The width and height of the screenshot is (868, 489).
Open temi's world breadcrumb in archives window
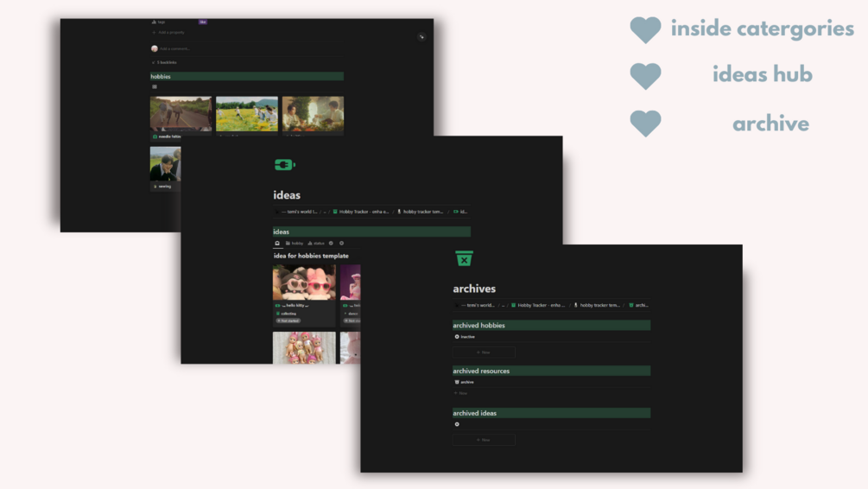(x=475, y=305)
